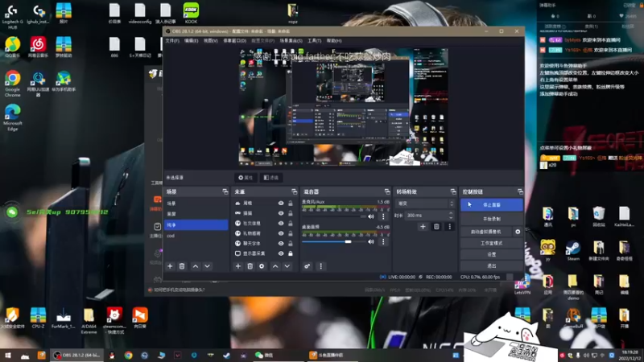Open source properties gear in the 来源 panel toolbar
644x362 pixels.
pos(262,266)
